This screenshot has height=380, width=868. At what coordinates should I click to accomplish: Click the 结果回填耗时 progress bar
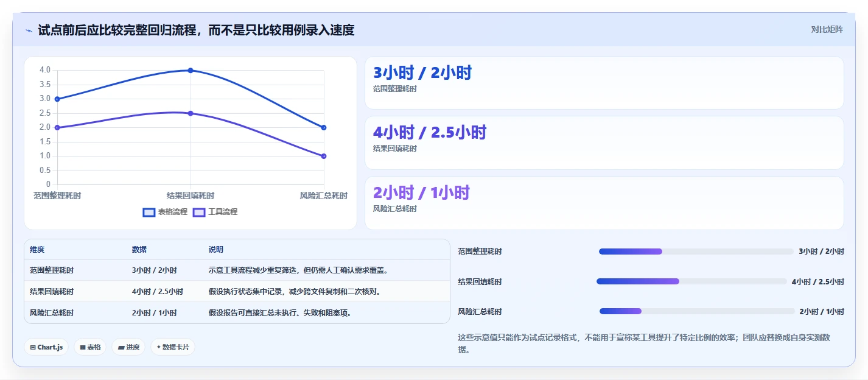click(x=691, y=281)
